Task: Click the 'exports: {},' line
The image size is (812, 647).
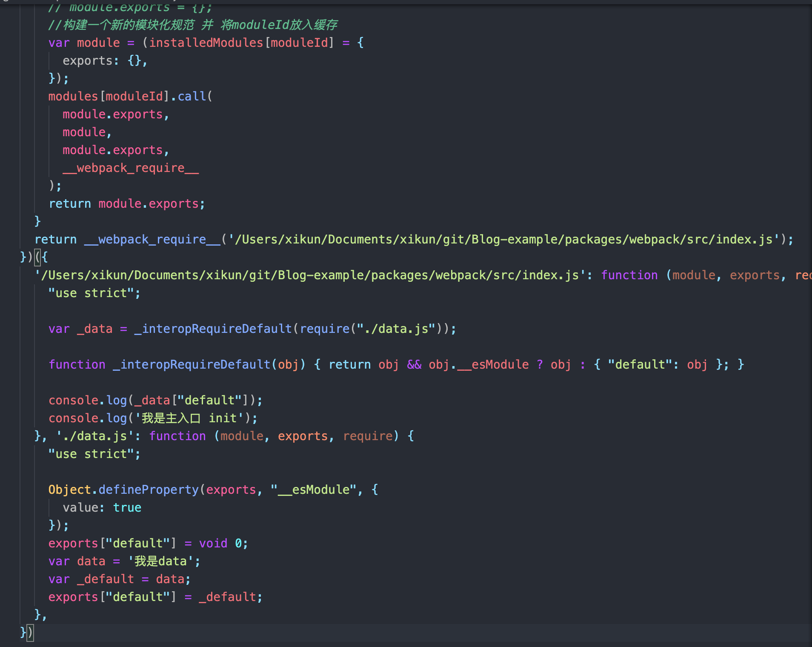Action: click(x=105, y=60)
